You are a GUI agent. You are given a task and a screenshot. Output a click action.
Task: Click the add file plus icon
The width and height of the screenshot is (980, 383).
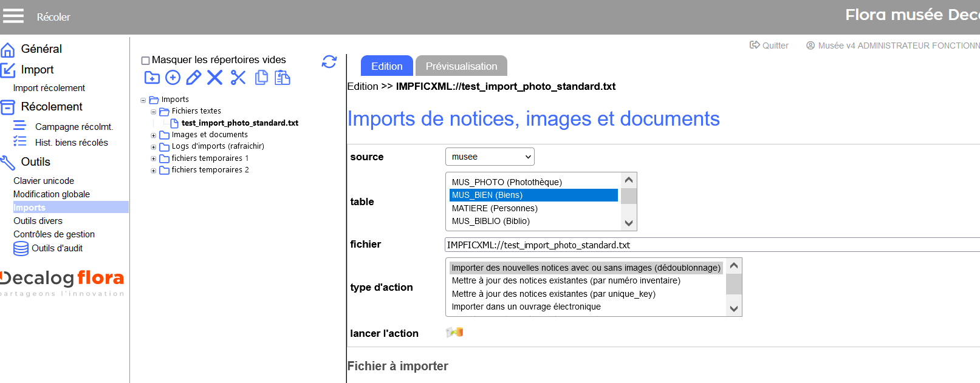(x=173, y=78)
